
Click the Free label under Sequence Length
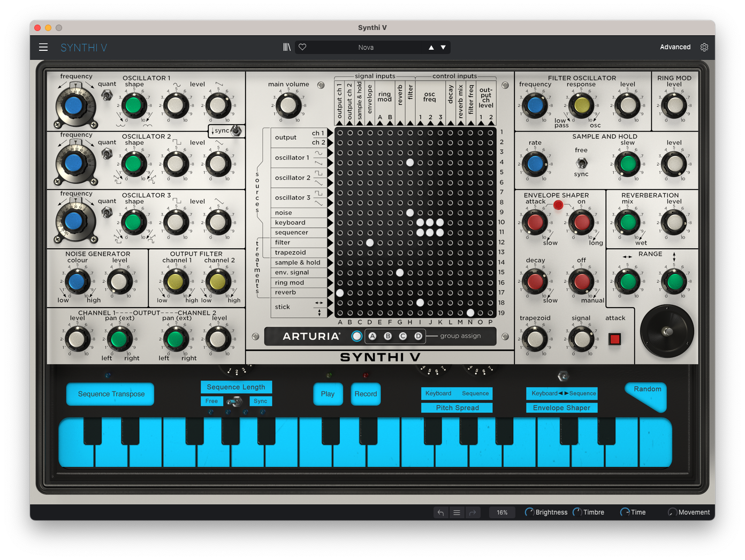pyautogui.click(x=212, y=401)
